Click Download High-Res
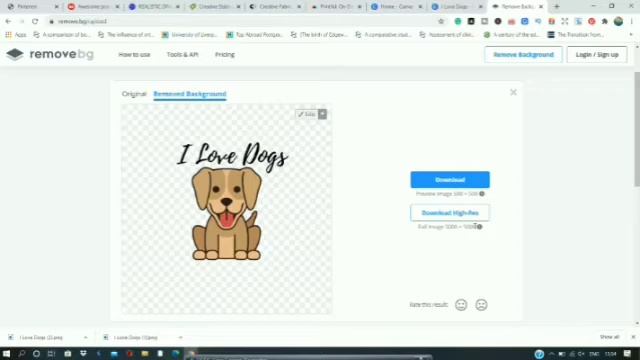 (x=450, y=213)
